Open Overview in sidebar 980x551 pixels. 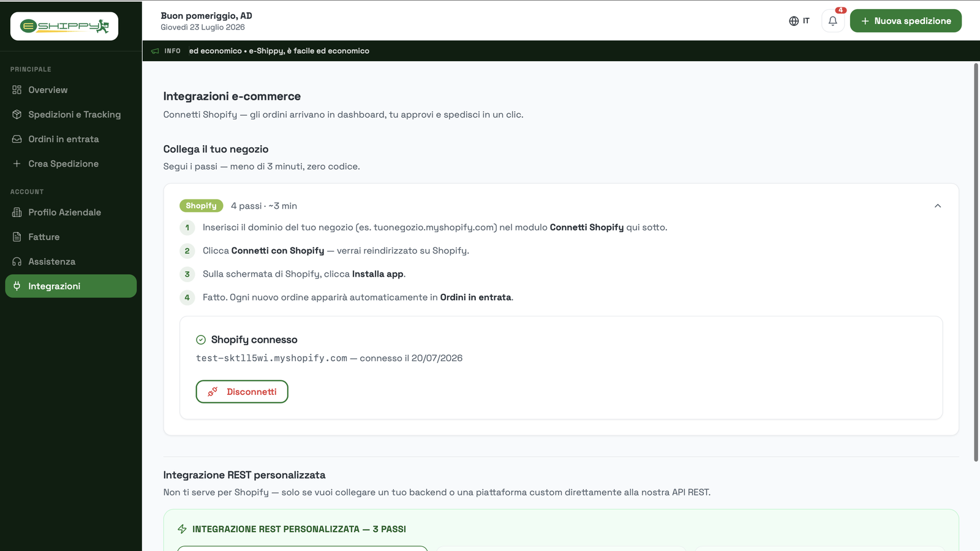(71, 90)
